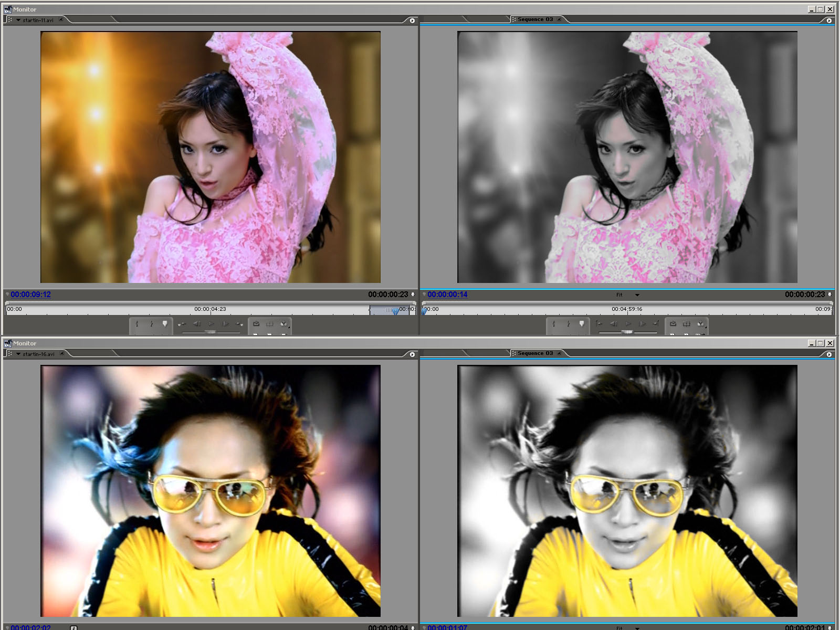Step back one frame in top source monitor
Image resolution: width=840 pixels, height=630 pixels.
(197, 324)
